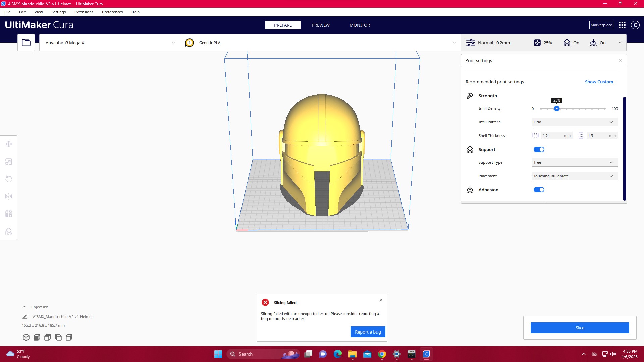Open the Extensions menu

pyautogui.click(x=84, y=12)
